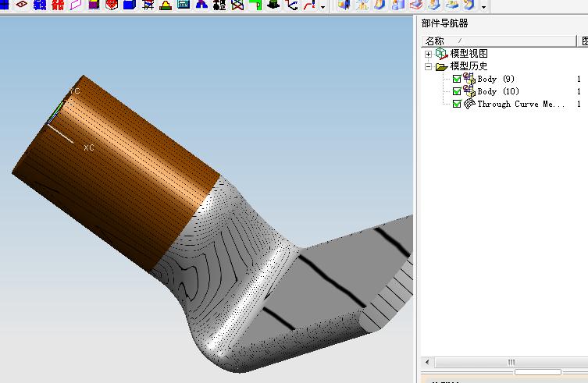The width and height of the screenshot is (588, 383).
Task: Click the navigator horizontal scrollbar thumb
Action: (x=511, y=362)
